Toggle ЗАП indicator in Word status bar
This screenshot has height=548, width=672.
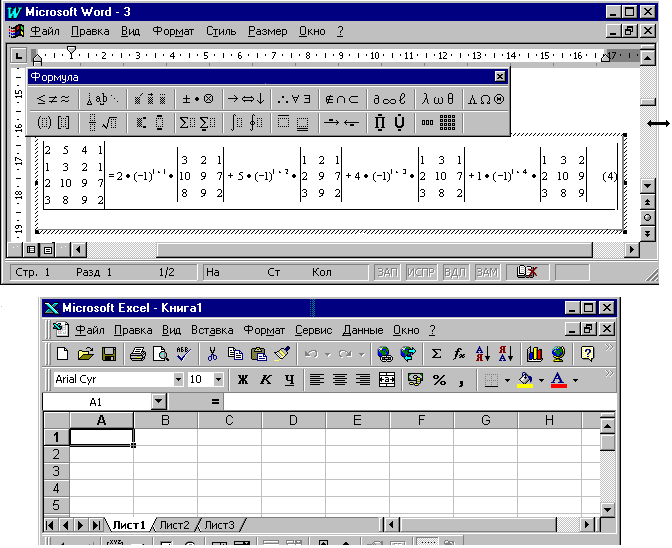click(x=387, y=273)
